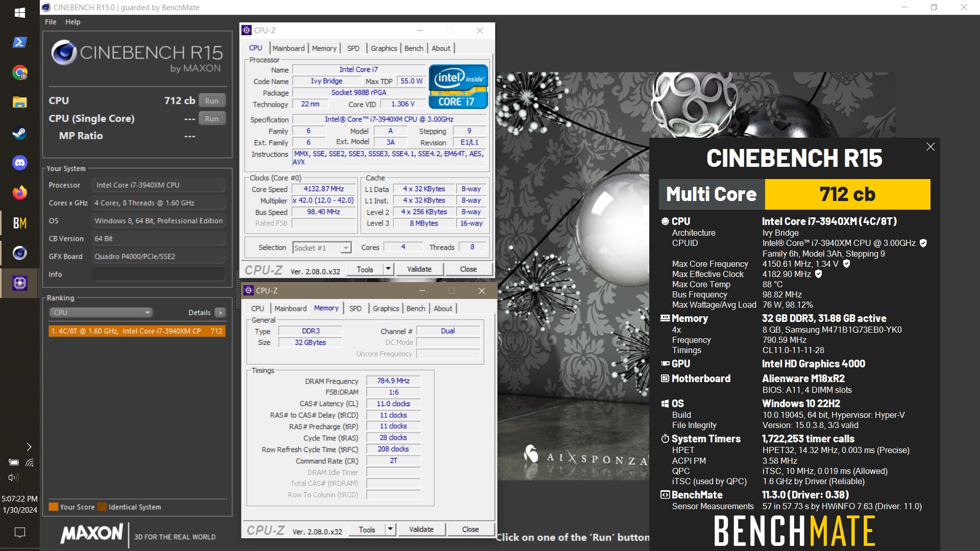Launch PowerShell from the taskbar
The image size is (980, 551).
tap(19, 42)
